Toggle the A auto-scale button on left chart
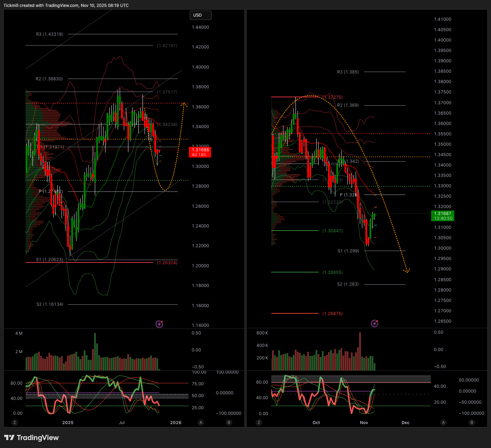 [201, 422]
